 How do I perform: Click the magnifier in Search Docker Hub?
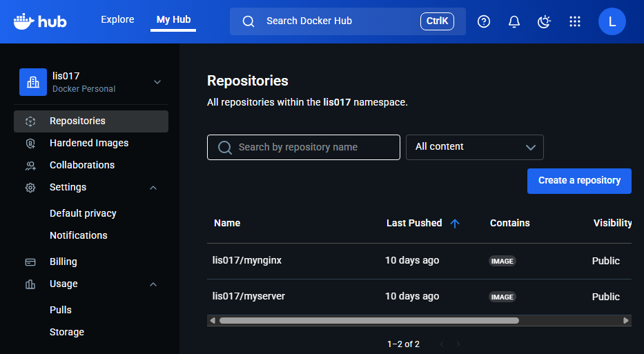pos(248,21)
